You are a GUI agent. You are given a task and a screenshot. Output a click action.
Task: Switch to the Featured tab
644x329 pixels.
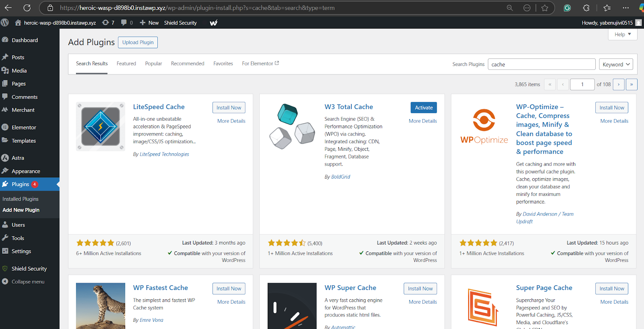(x=126, y=64)
